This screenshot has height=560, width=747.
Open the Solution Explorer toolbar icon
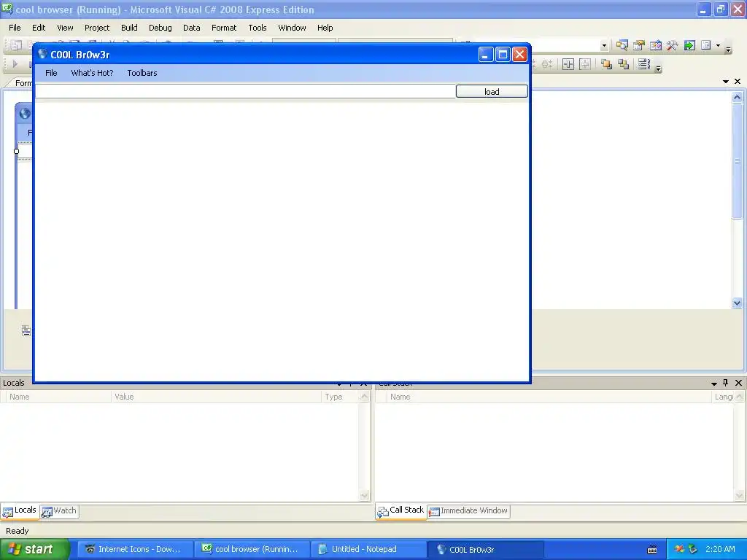point(622,45)
